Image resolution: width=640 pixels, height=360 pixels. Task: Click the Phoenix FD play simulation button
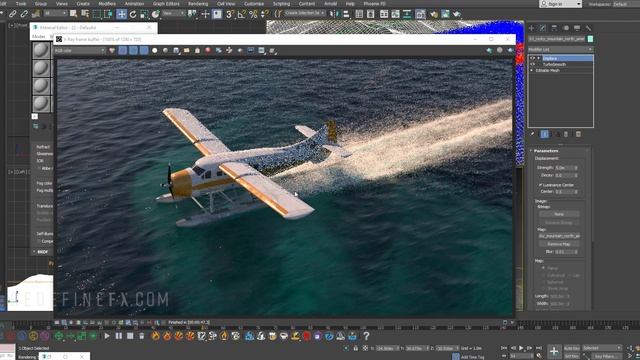pyautogui.click(x=107, y=336)
